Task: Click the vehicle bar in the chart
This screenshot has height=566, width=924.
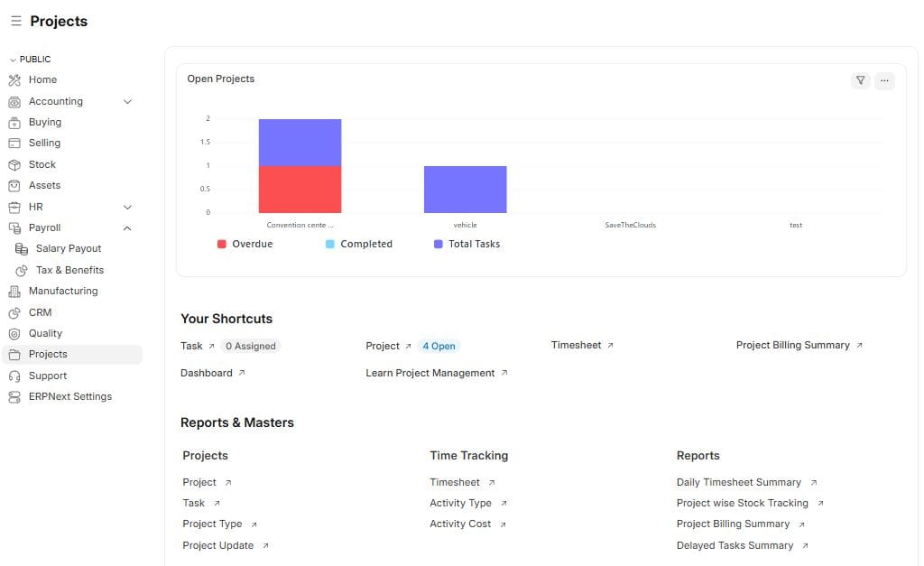Action: click(466, 189)
